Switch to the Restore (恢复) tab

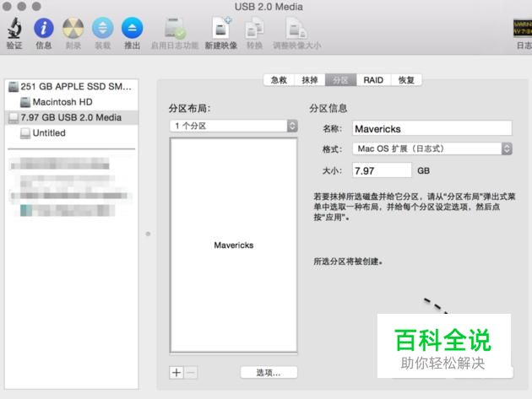(x=406, y=80)
